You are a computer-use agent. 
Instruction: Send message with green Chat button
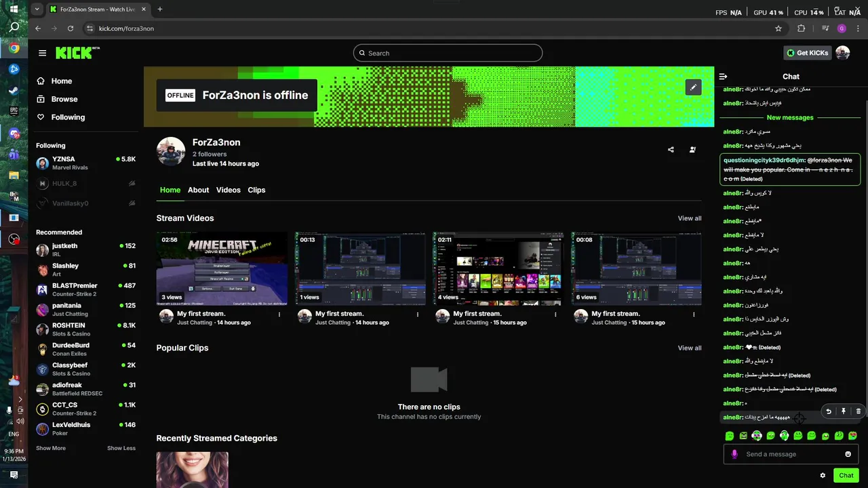click(846, 475)
